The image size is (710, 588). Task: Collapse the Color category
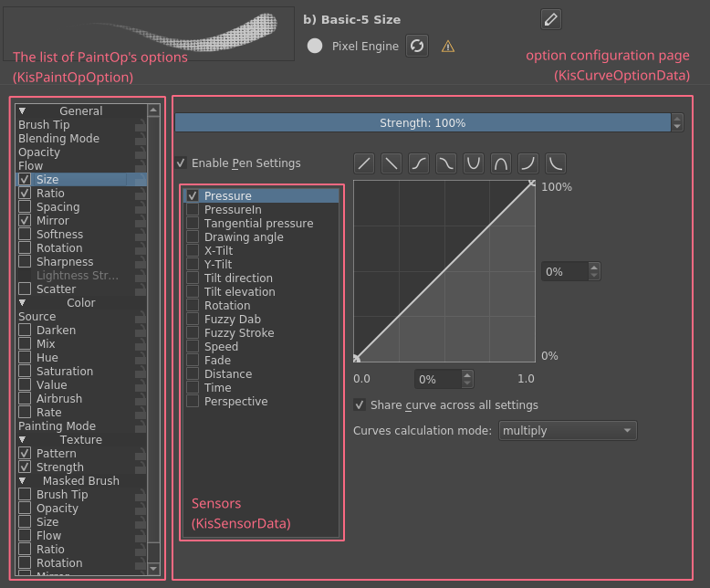click(x=22, y=302)
